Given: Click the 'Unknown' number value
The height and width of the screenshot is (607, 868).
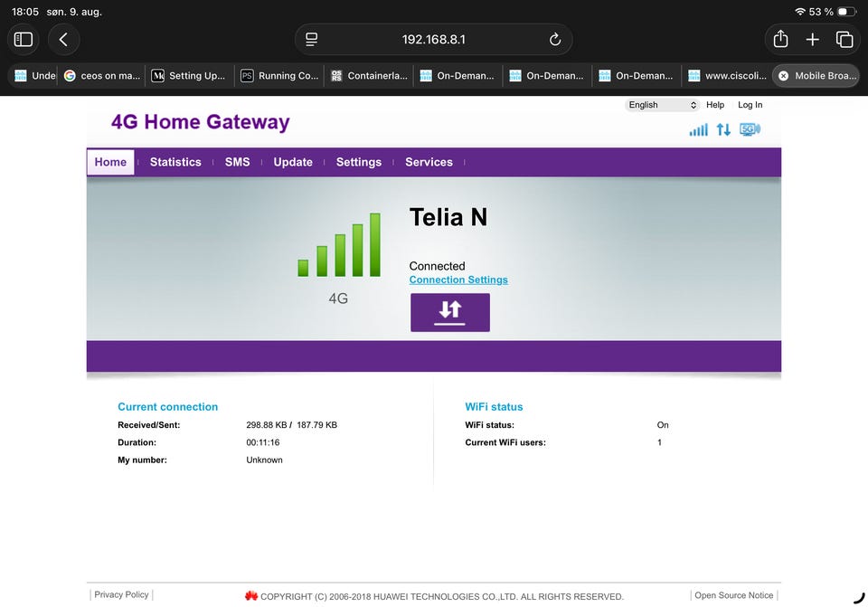Looking at the screenshot, I should tap(264, 460).
